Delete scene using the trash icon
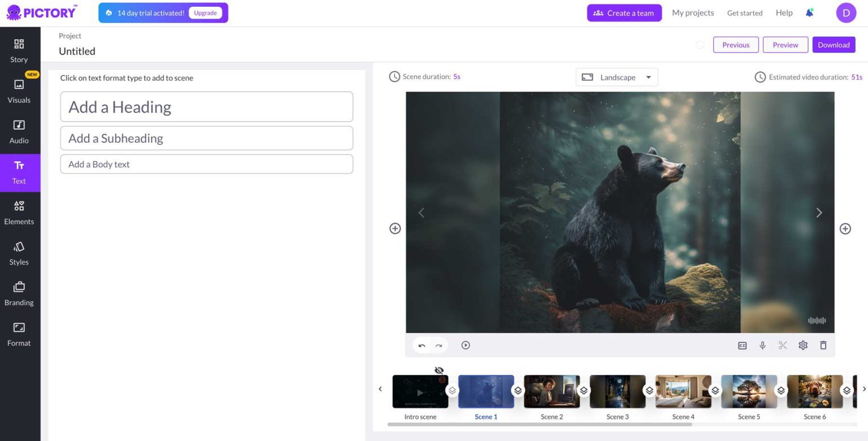868x441 pixels. (823, 345)
